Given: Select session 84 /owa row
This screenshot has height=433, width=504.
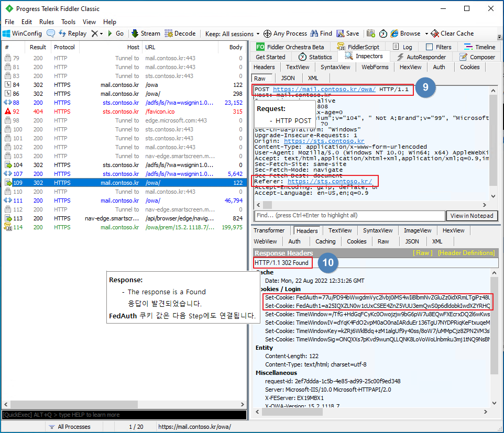Looking at the screenshot, I should pyautogui.click(x=124, y=85).
